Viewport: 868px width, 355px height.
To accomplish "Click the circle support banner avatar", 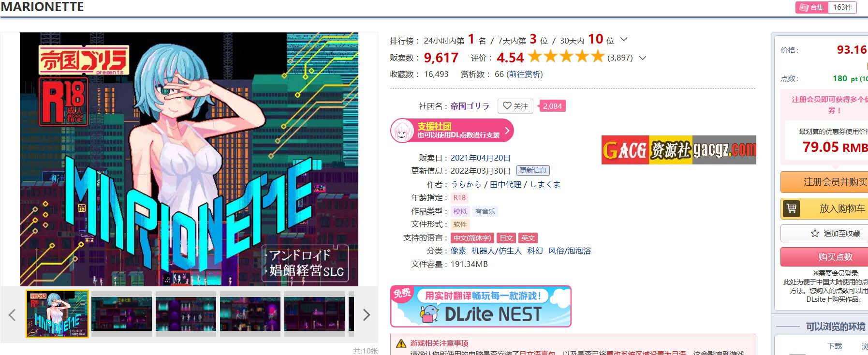I will [x=402, y=131].
